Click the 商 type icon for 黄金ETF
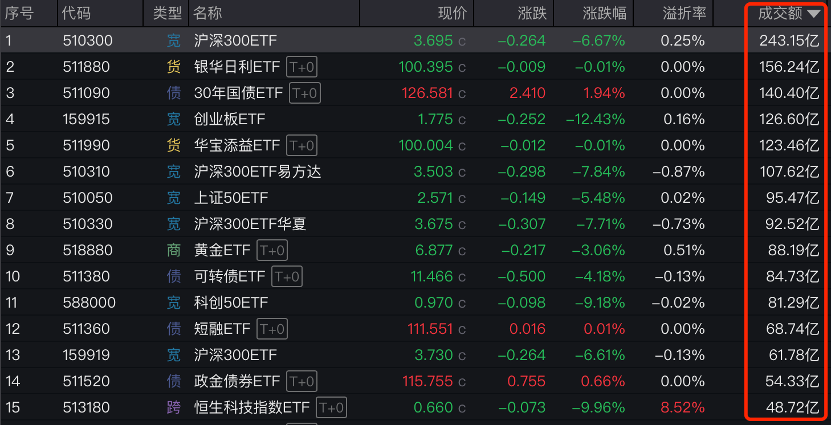Viewport: 832px width, 426px height. pos(174,250)
